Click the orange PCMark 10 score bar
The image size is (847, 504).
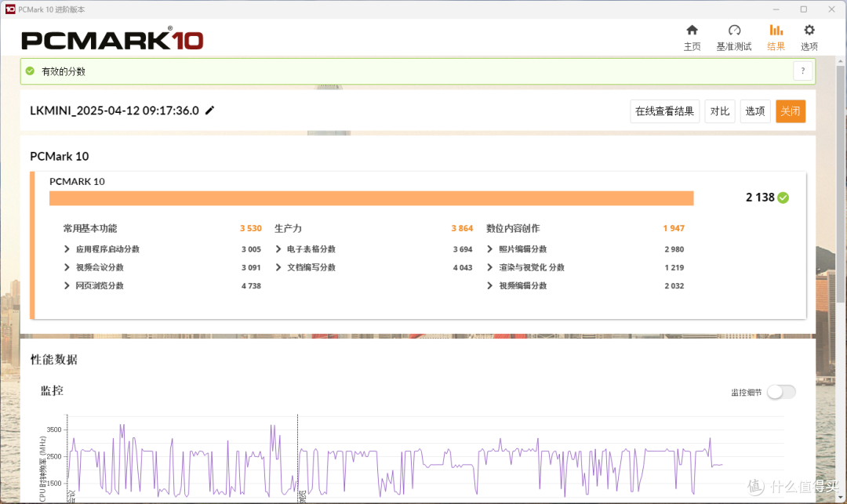[x=372, y=198]
